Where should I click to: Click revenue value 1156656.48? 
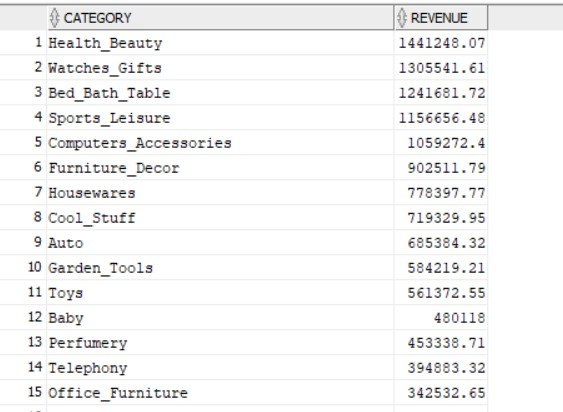click(442, 118)
